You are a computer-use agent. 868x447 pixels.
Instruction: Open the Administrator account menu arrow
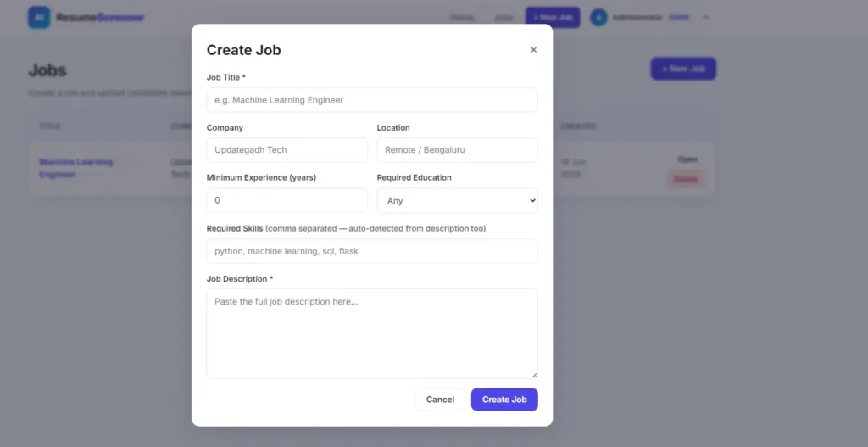[x=706, y=18]
